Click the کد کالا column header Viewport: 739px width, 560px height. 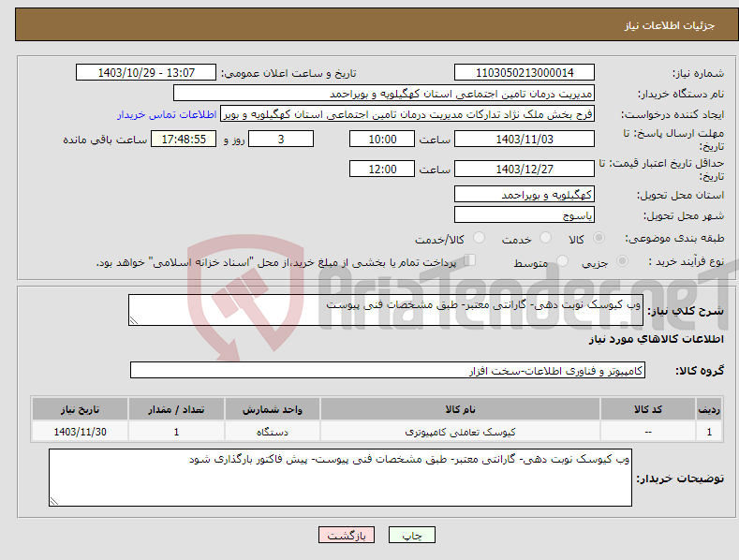click(x=648, y=409)
